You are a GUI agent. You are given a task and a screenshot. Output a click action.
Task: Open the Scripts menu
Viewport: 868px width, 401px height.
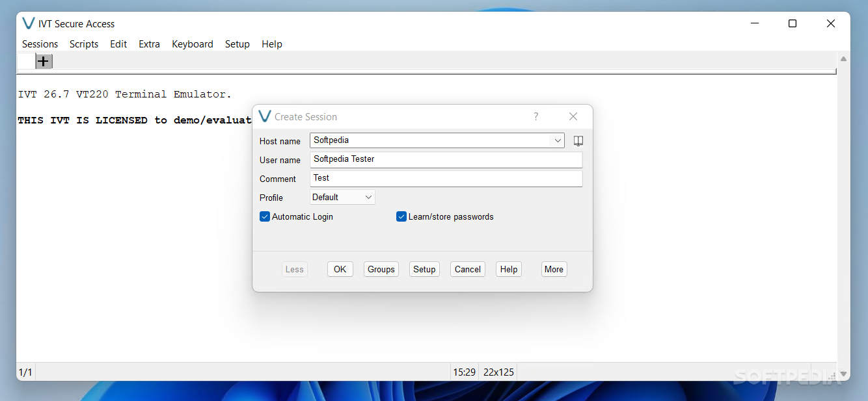(84, 44)
